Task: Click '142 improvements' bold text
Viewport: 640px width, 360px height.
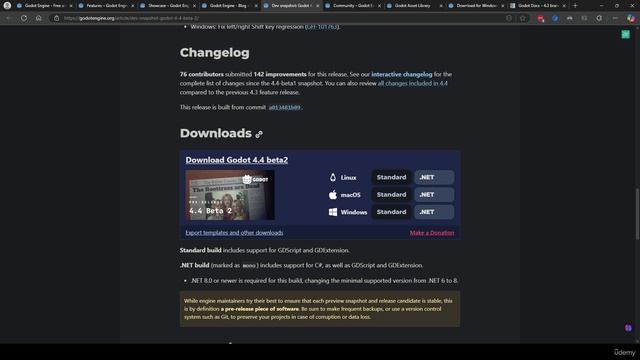Action: [x=280, y=74]
